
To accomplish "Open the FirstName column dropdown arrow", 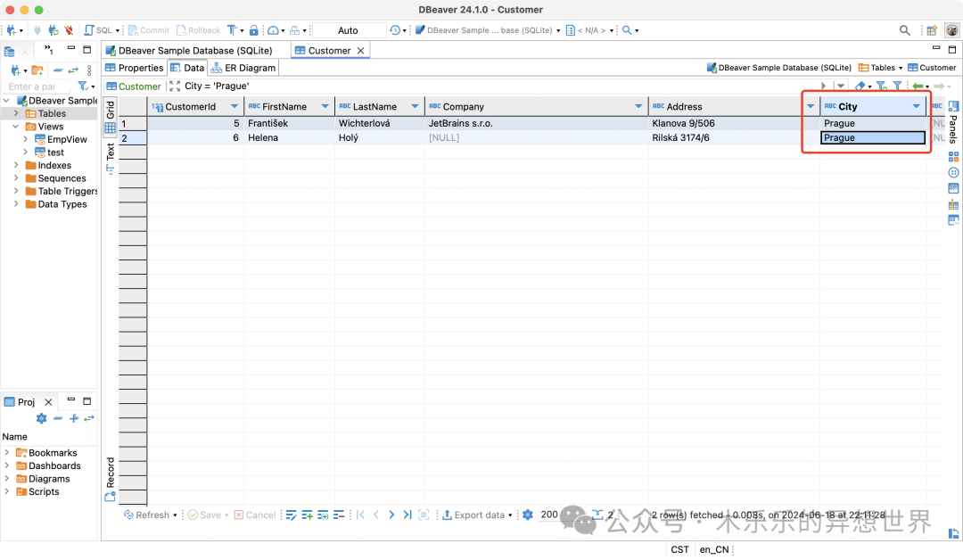I will click(325, 106).
